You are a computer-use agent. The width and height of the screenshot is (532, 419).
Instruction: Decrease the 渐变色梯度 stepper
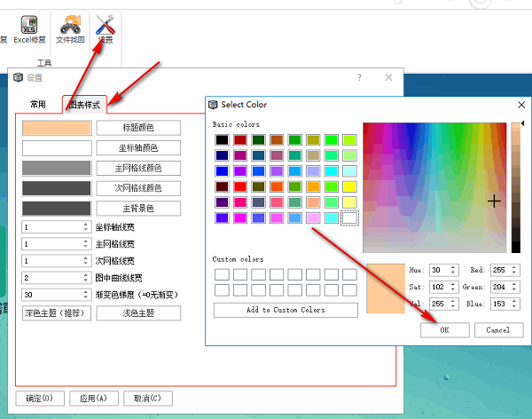[x=86, y=297]
